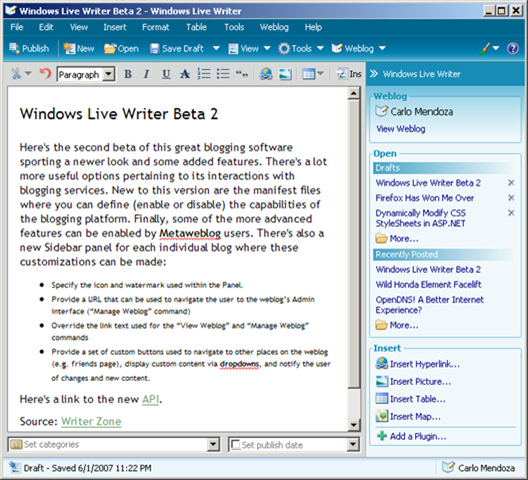
Task: Open the publish date dropdown arrow
Action: click(353, 445)
